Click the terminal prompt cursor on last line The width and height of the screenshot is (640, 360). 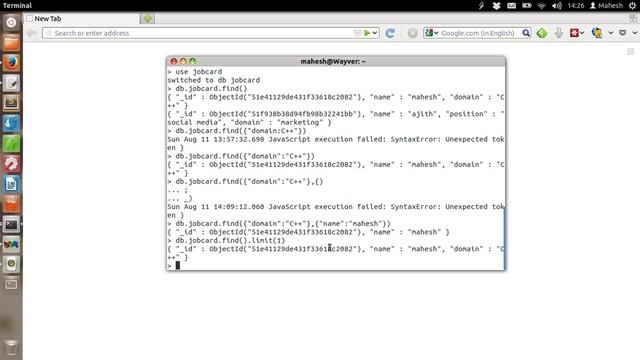pyautogui.click(x=178, y=265)
